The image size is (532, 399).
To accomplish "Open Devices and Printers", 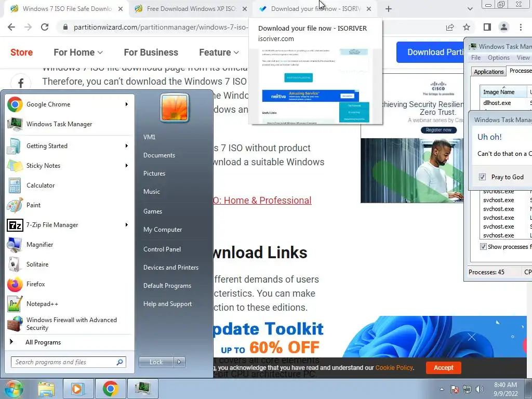I will pos(170,268).
